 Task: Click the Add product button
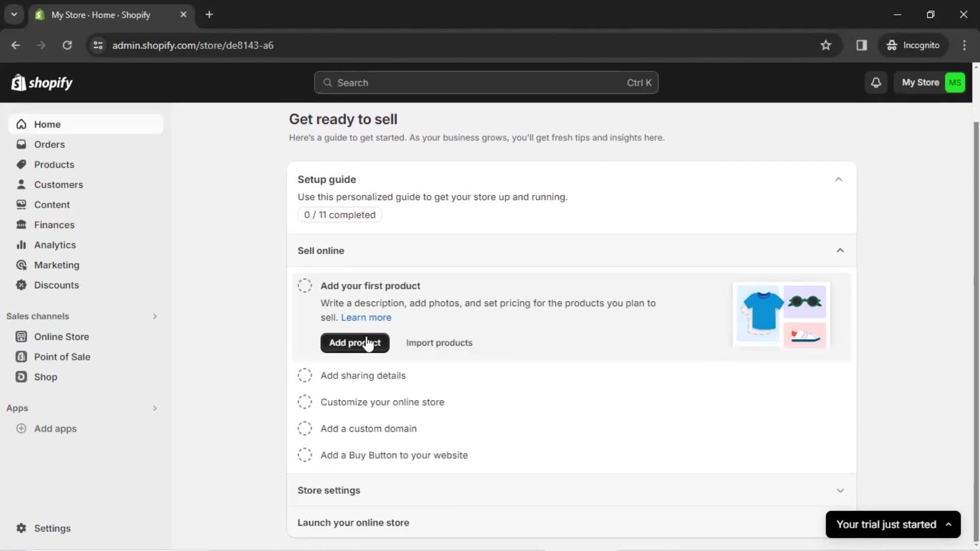pos(355,342)
